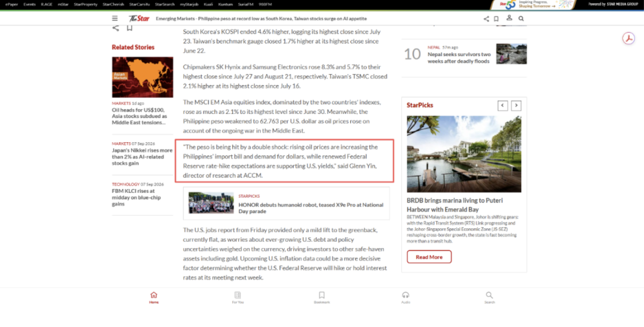Click bookmark icon in sticky header
The height and width of the screenshot is (327, 644).
pos(496,19)
